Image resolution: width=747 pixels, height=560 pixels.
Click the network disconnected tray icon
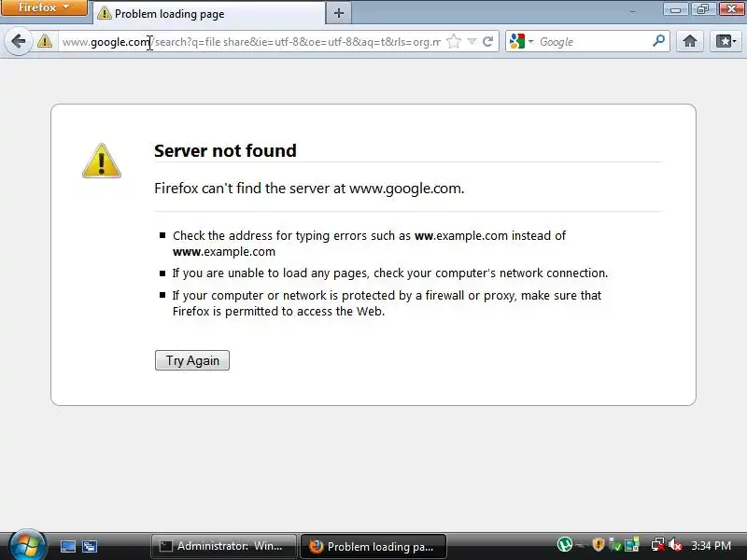pos(658,544)
